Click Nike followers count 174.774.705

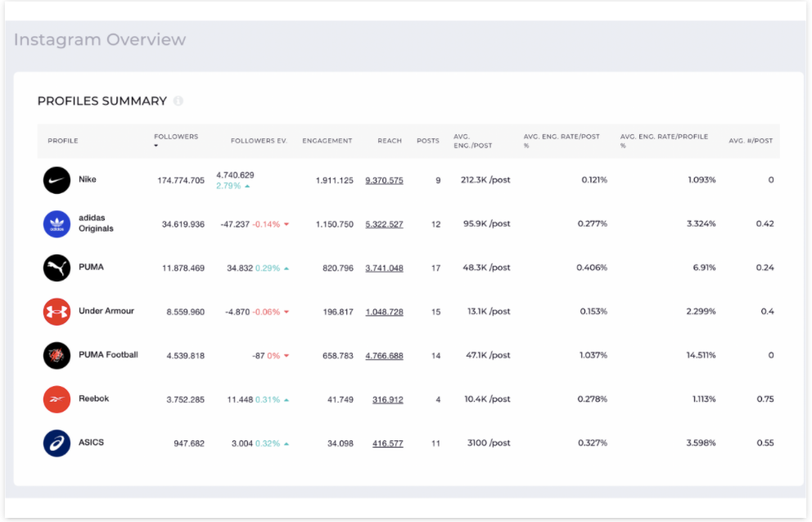tap(181, 180)
